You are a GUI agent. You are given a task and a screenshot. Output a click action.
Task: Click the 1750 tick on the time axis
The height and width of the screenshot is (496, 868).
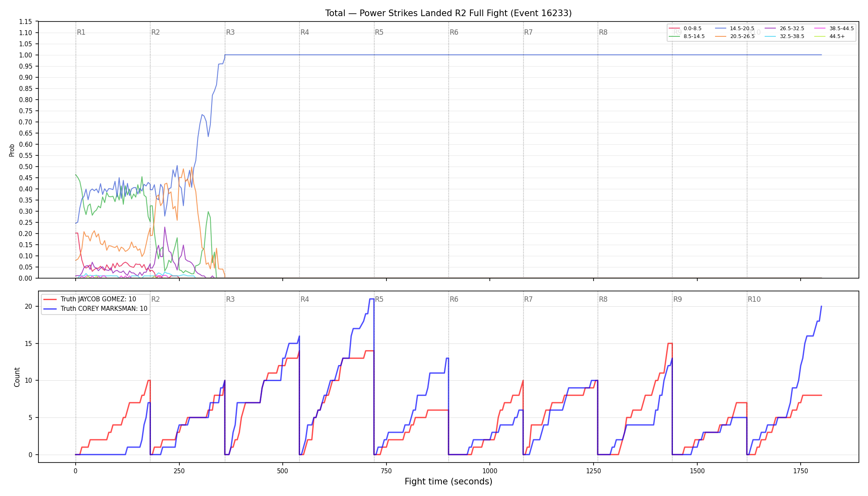tap(801, 471)
